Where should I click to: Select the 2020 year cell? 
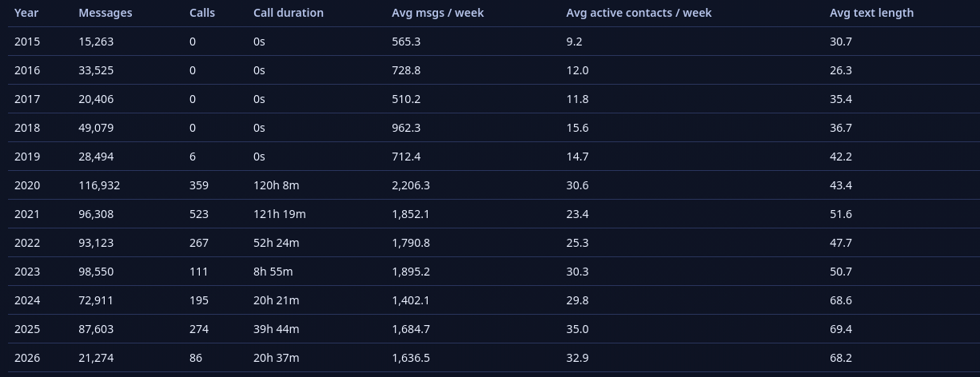click(x=27, y=185)
